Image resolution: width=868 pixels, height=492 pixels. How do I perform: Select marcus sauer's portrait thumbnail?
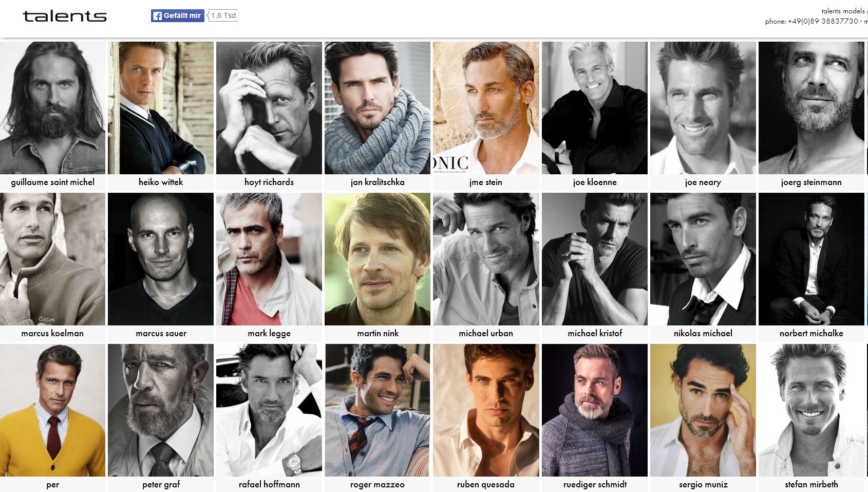pos(161,259)
